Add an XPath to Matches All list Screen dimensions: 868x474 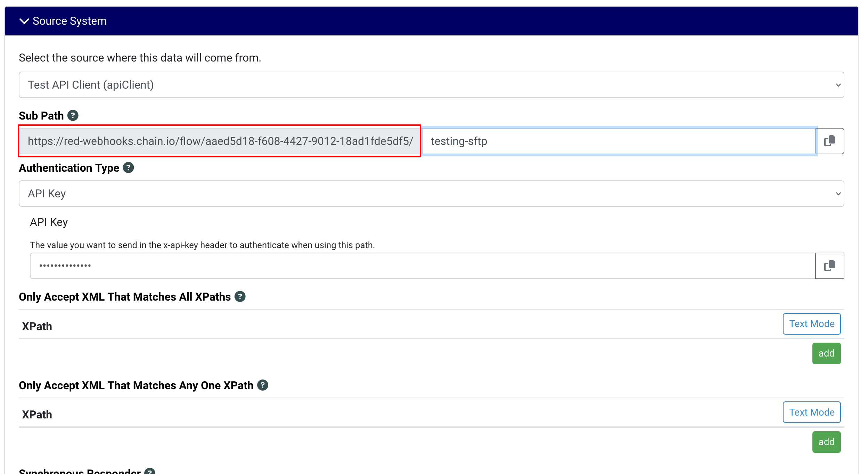click(x=826, y=353)
